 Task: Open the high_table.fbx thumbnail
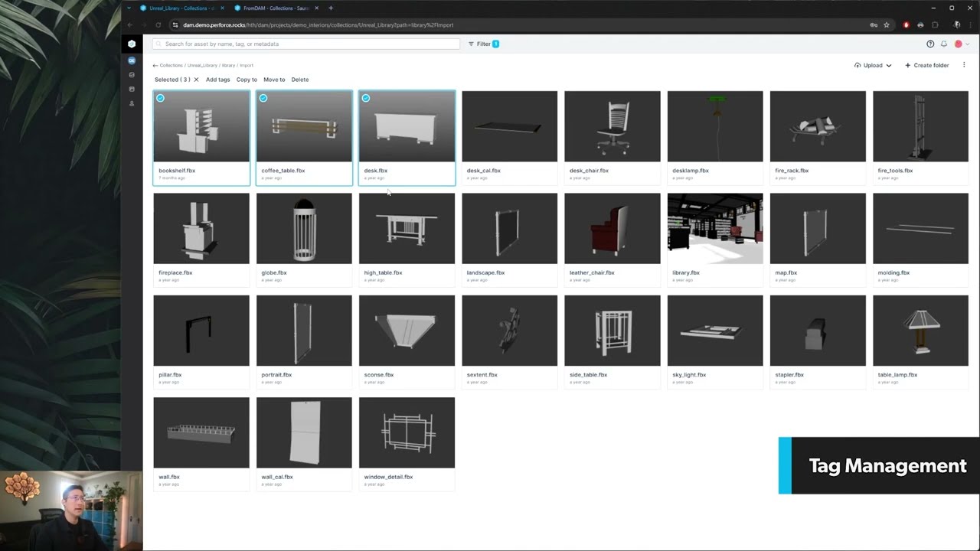(x=407, y=228)
